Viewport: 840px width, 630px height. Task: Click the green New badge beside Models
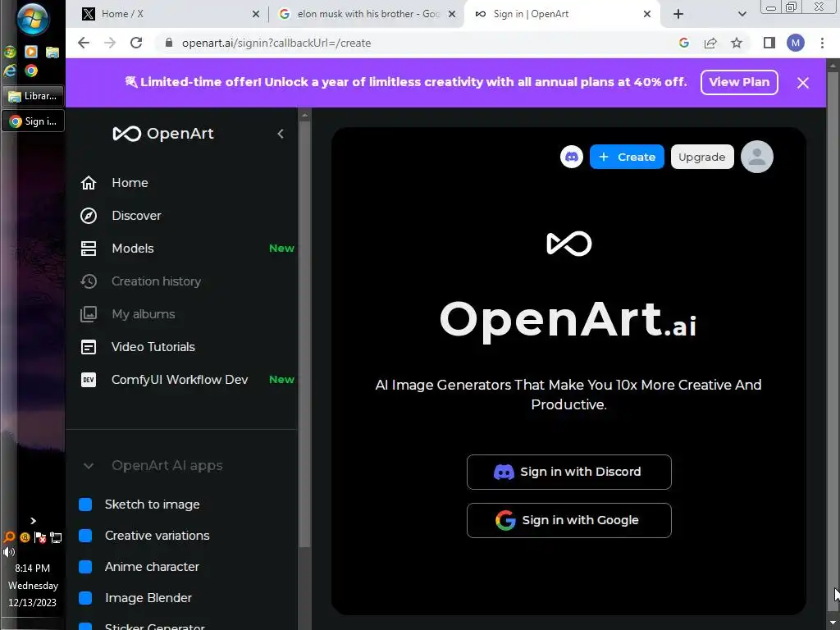point(281,248)
